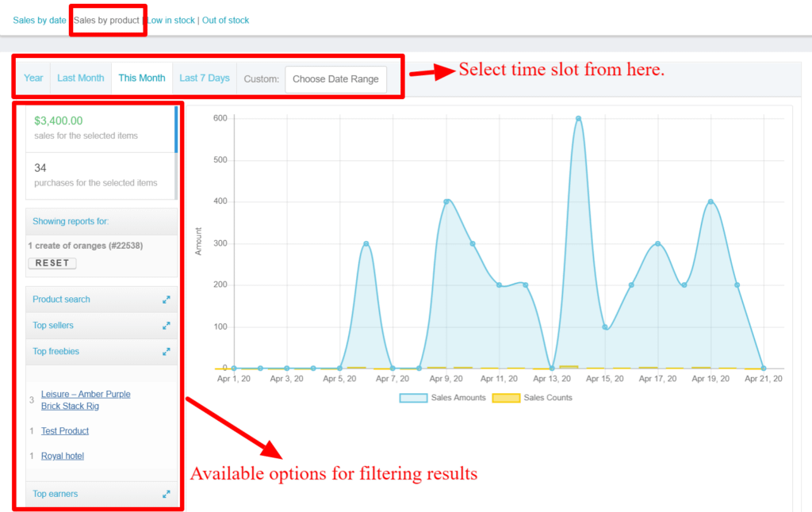
Task: Click the 600 peak data point on chart
Action: (x=578, y=118)
